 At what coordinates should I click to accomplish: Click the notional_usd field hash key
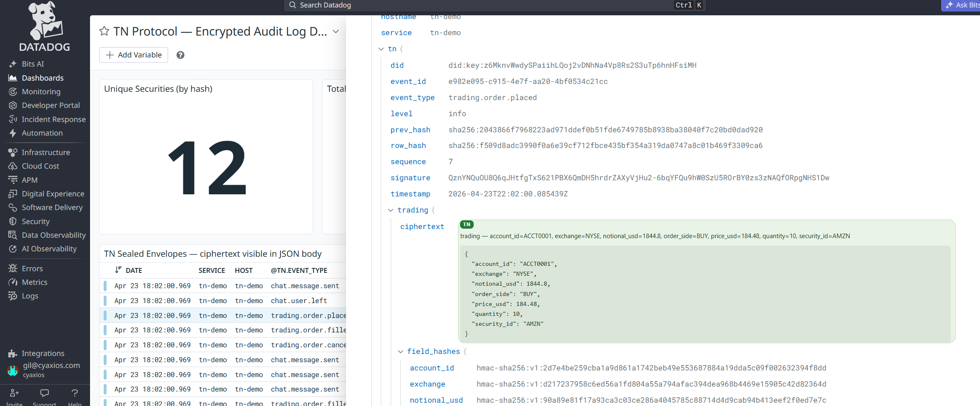tap(436, 400)
